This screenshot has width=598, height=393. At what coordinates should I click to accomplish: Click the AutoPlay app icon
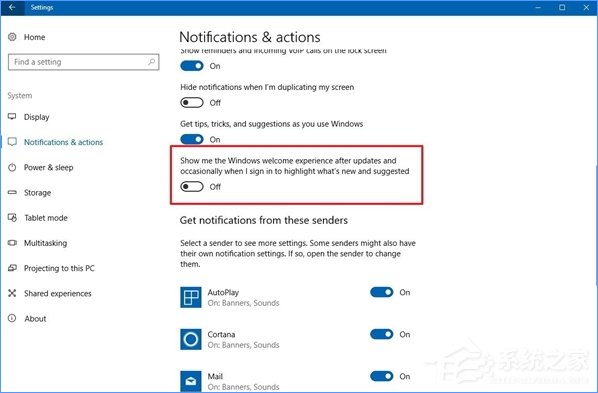click(x=191, y=297)
